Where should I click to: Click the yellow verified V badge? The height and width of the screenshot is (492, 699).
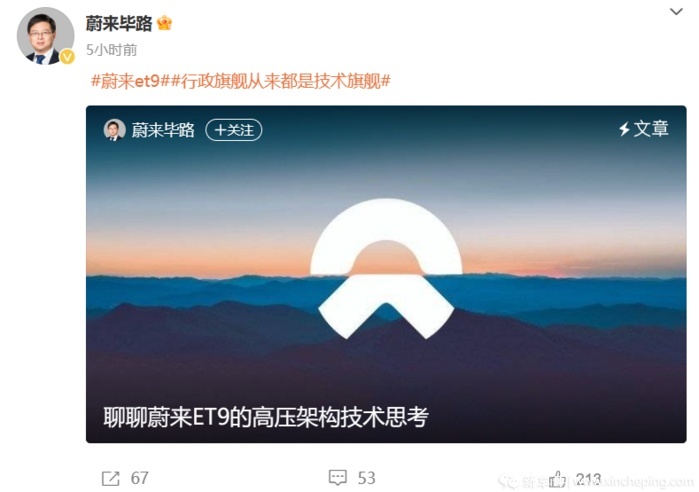[x=67, y=57]
